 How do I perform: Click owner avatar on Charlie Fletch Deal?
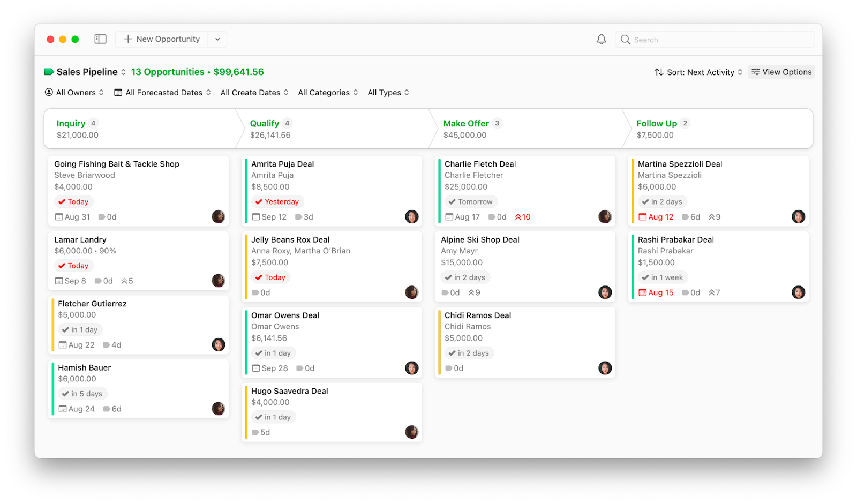pos(605,216)
